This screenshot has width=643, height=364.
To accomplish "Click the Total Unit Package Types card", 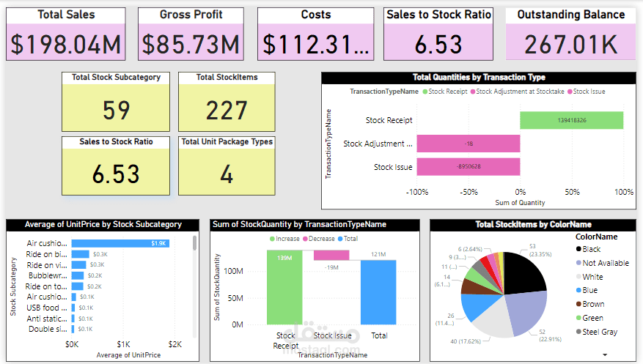I will pos(227,166).
